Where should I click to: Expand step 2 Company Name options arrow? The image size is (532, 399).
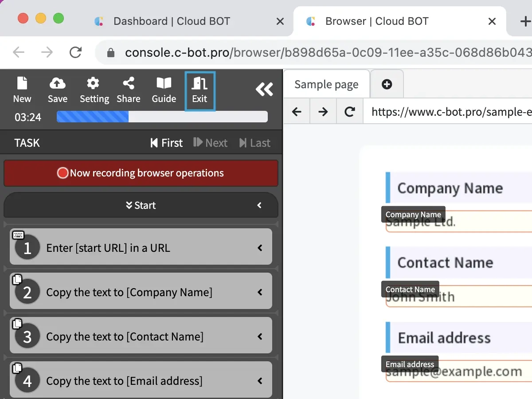(260, 292)
